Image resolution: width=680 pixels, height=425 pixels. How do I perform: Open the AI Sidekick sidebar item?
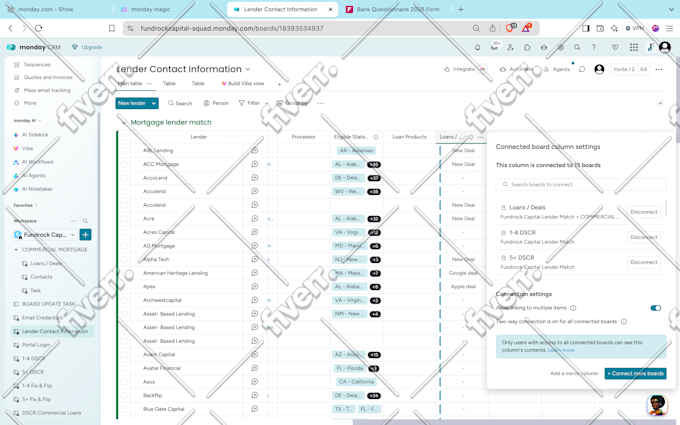tap(35, 135)
